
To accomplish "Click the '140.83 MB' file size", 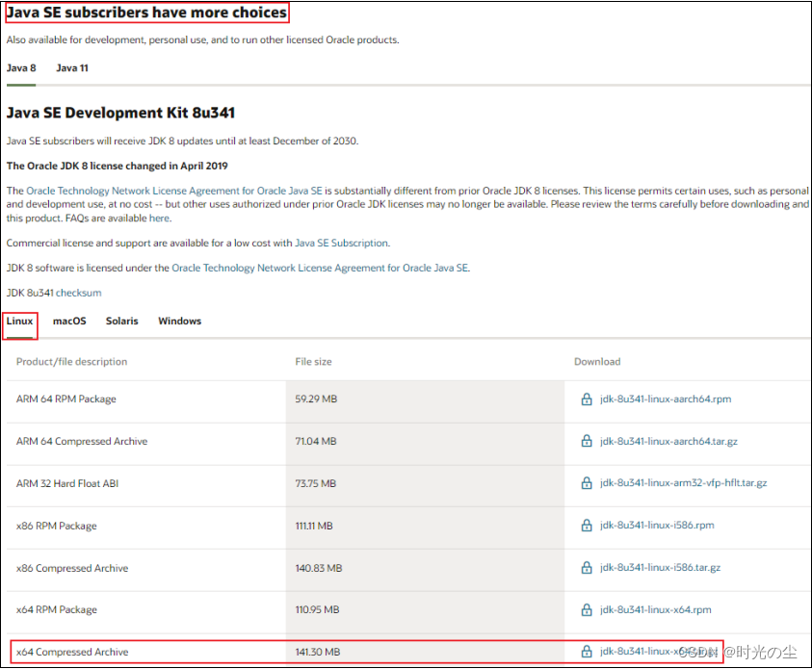I will coord(319,568).
